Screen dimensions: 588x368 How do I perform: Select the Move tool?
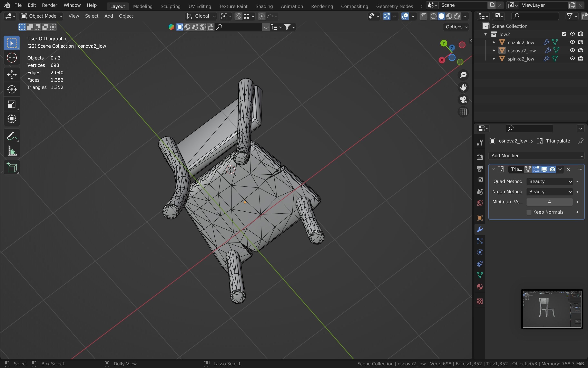12,75
